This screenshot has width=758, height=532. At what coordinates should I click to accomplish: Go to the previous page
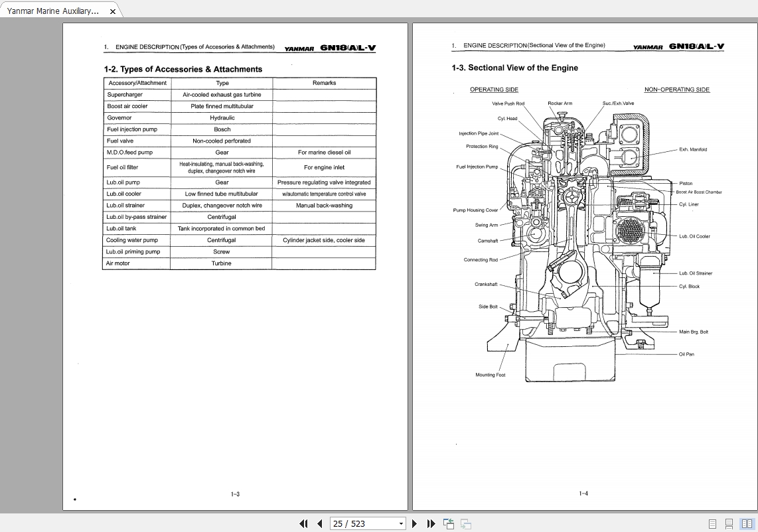319,523
